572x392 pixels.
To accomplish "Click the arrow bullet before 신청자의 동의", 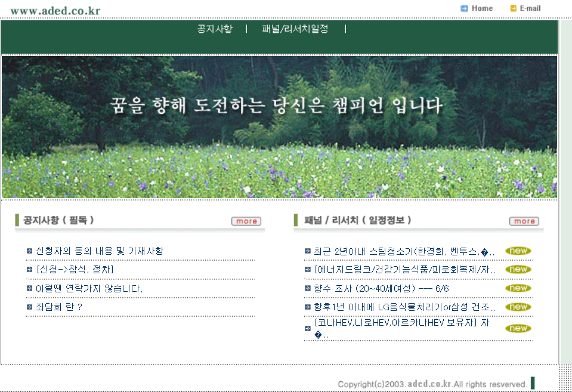I will click(x=29, y=251).
